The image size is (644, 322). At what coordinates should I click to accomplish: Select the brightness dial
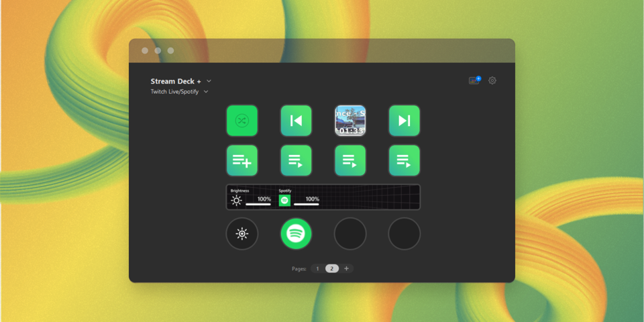pos(242,233)
